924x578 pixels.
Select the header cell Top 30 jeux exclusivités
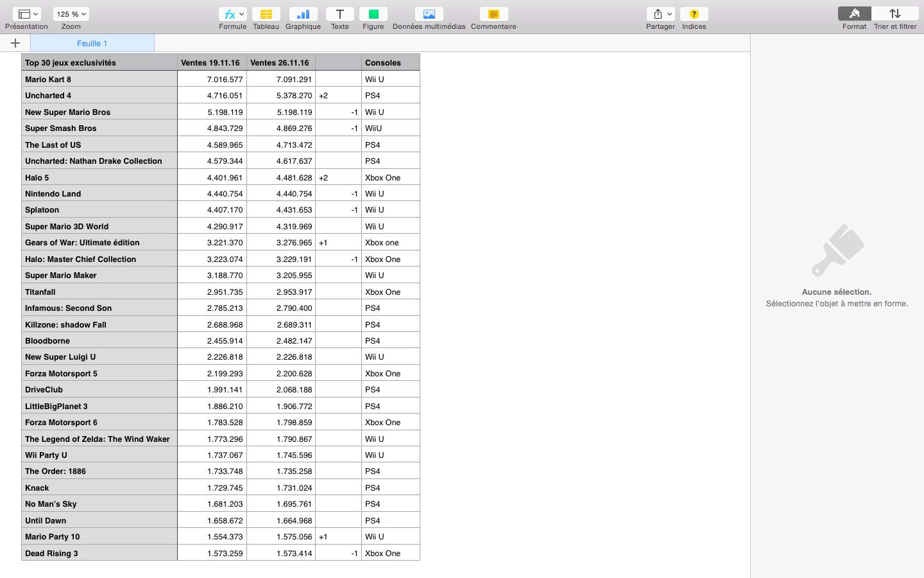pos(99,62)
